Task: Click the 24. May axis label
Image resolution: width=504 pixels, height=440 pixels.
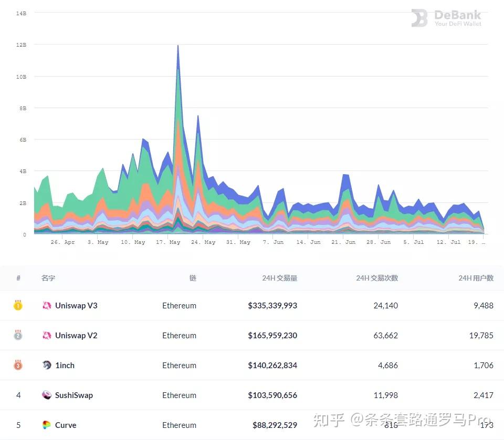Action: 203,242
